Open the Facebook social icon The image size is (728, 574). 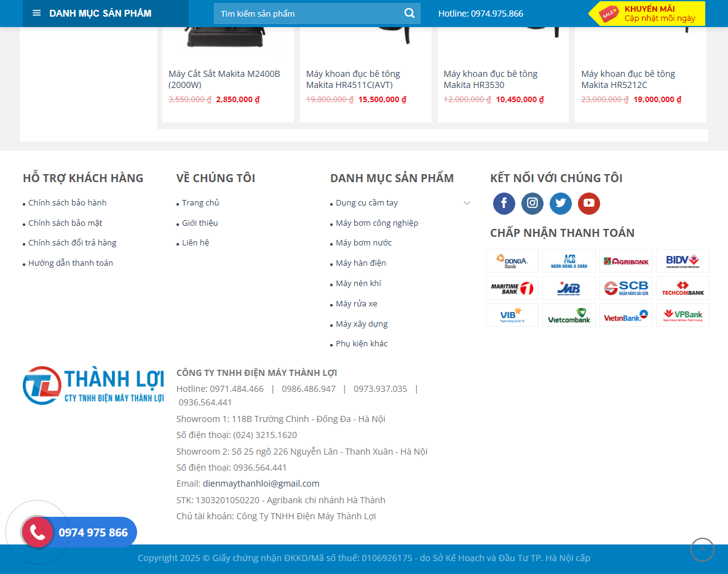(504, 203)
